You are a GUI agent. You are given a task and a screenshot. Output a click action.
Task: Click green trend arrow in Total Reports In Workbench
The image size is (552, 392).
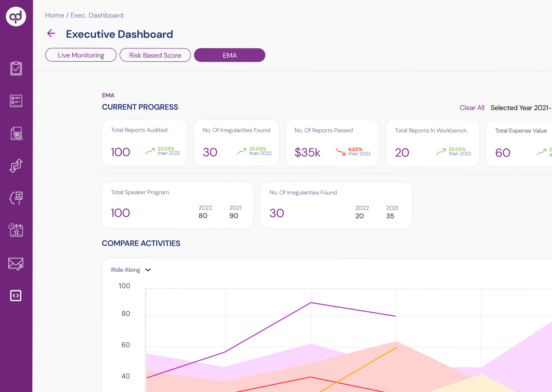(441, 152)
